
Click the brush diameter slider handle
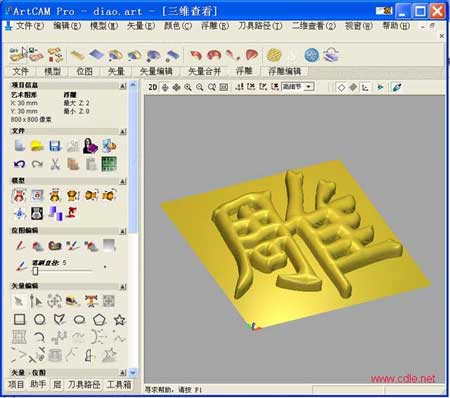pyautogui.click(x=35, y=271)
